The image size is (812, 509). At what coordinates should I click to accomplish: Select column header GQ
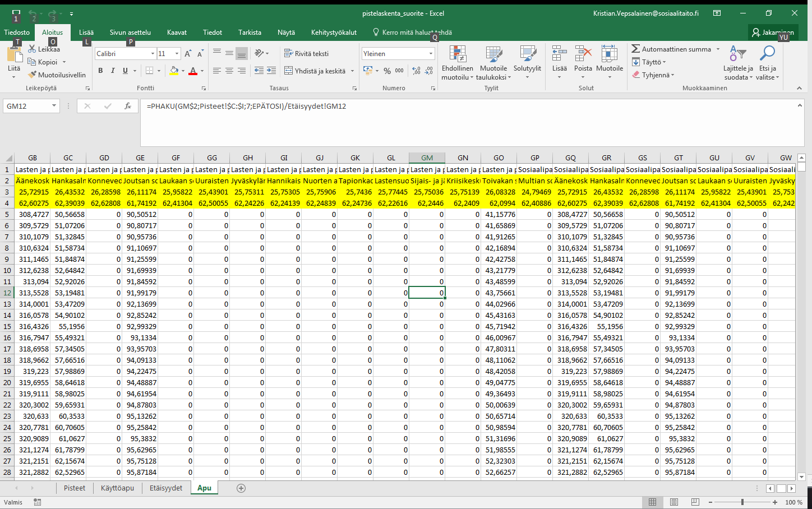pos(570,158)
